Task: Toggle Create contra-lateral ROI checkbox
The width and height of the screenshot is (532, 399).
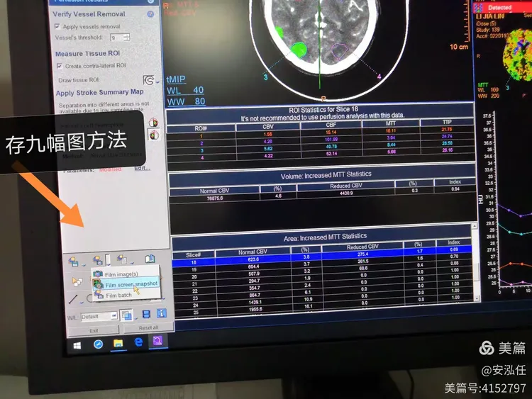Action: pyautogui.click(x=60, y=66)
